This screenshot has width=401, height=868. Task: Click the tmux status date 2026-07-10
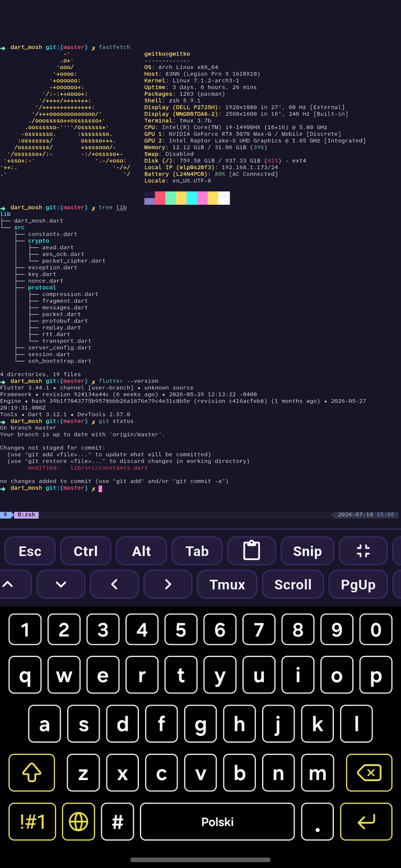click(355, 514)
